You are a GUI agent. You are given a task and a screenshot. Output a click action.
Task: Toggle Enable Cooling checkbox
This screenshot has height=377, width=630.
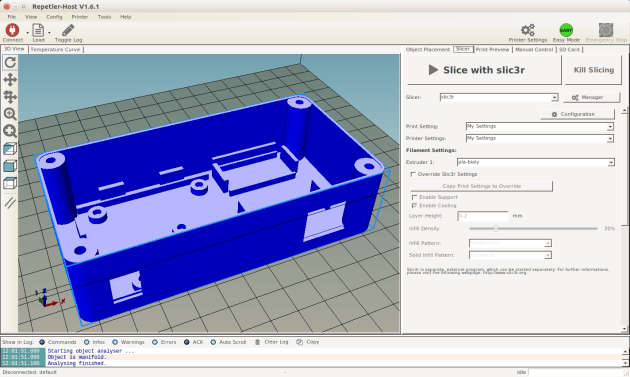(x=414, y=206)
